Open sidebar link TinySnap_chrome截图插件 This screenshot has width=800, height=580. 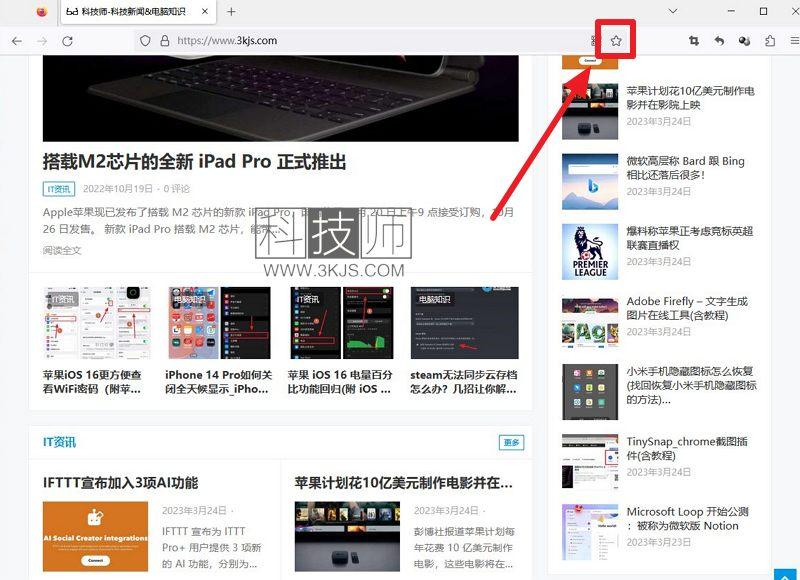tap(687, 448)
